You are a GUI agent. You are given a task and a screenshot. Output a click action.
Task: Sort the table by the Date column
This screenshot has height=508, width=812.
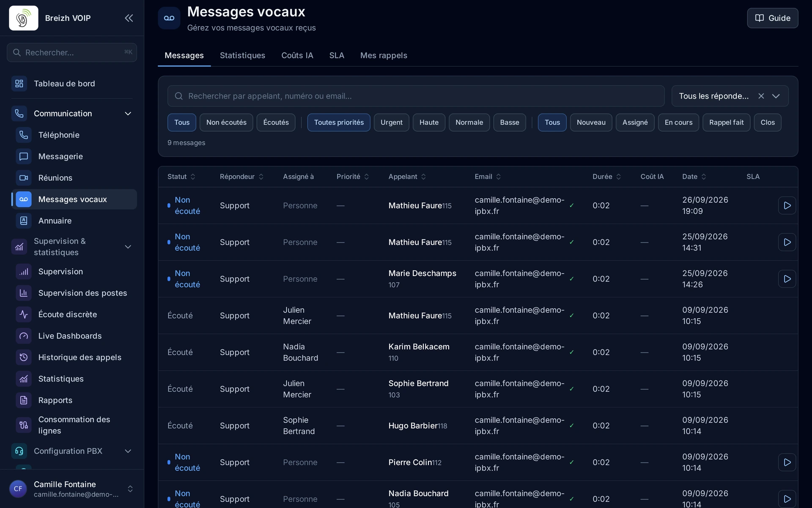point(694,177)
